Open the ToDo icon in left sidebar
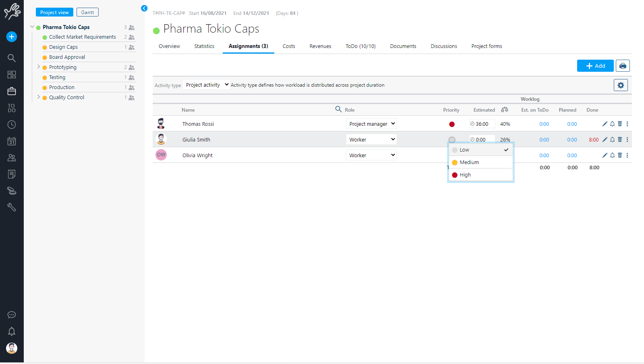Viewport: 644px width, 364px height. (x=12, y=108)
